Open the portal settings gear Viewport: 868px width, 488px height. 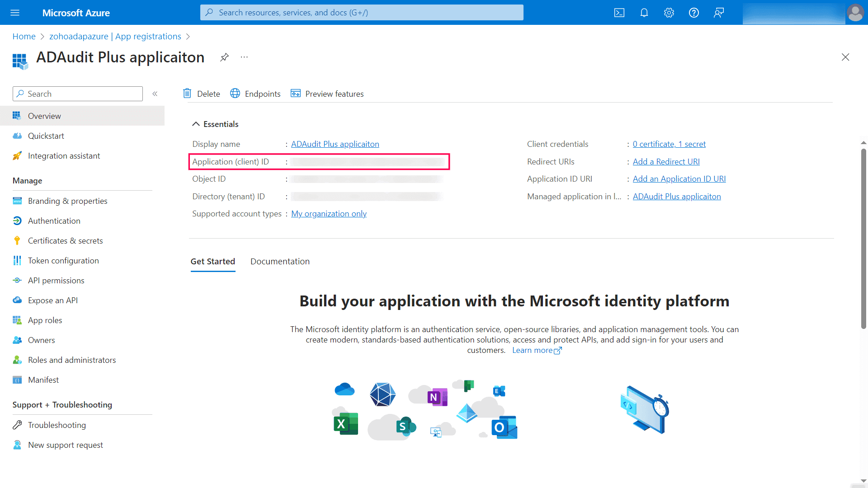[x=669, y=12]
